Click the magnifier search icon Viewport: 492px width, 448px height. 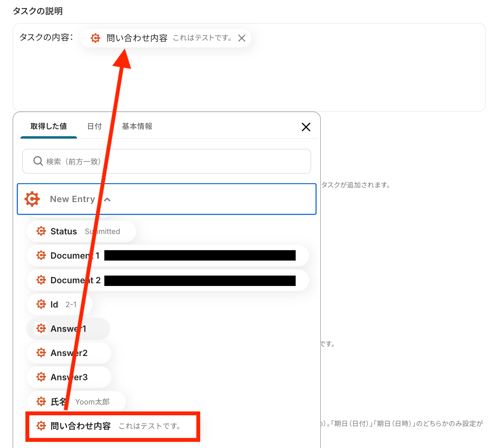[x=38, y=161]
